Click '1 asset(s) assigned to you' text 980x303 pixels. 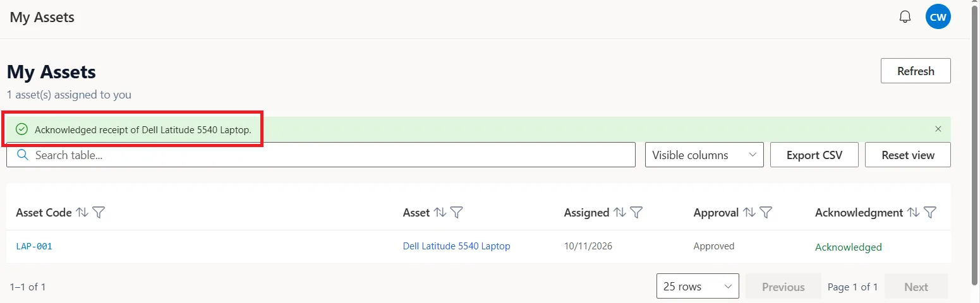pos(70,95)
